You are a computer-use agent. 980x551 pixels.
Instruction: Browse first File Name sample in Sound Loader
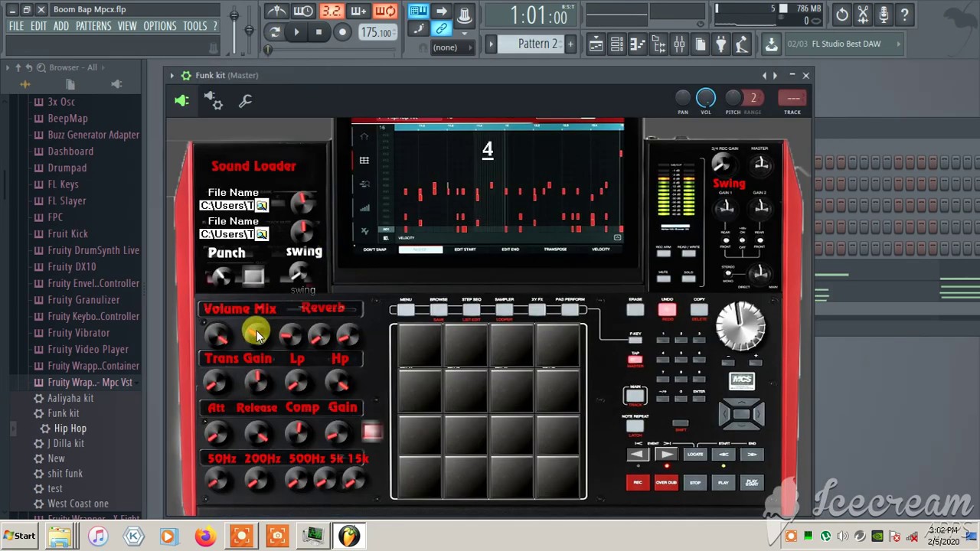click(262, 205)
